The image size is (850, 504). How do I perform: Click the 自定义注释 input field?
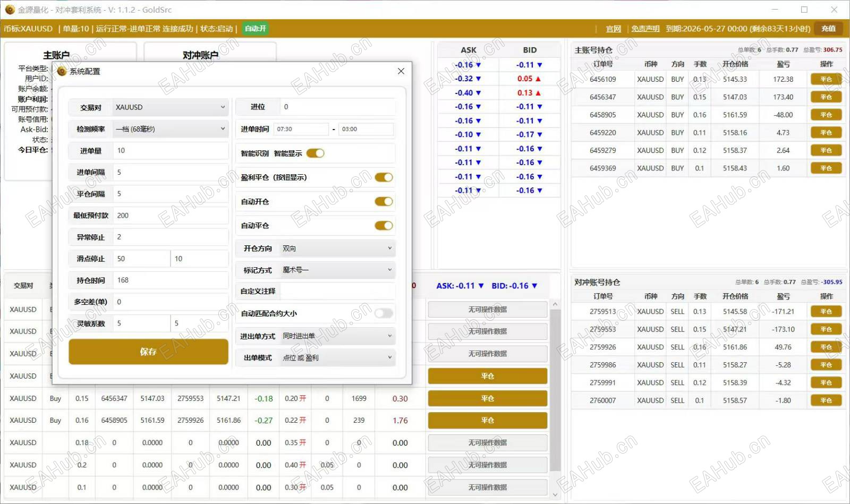pos(337,291)
